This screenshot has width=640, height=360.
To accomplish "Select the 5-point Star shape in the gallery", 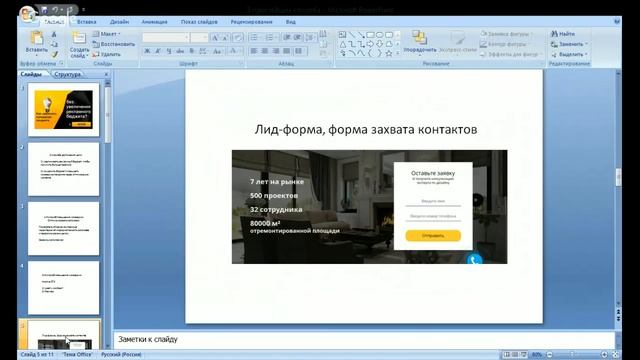I will (389, 53).
